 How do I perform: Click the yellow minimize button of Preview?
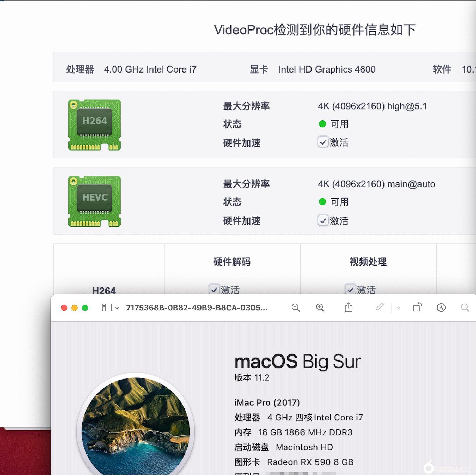click(x=75, y=308)
